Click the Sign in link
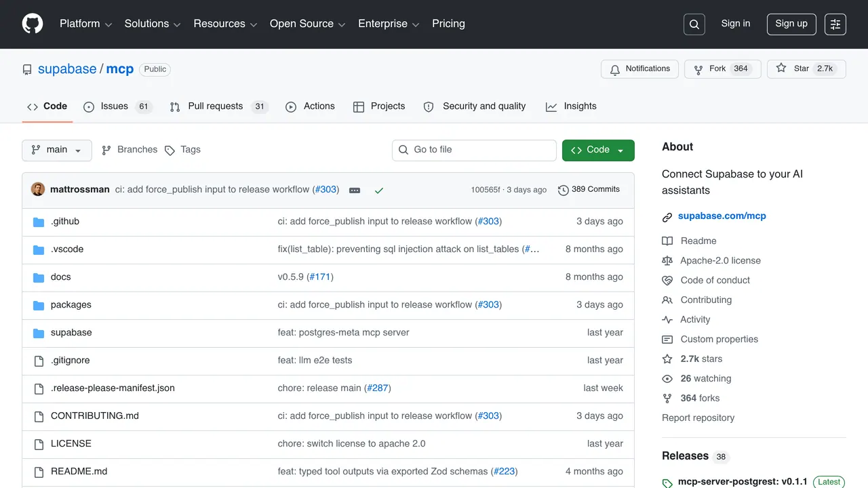 click(736, 24)
